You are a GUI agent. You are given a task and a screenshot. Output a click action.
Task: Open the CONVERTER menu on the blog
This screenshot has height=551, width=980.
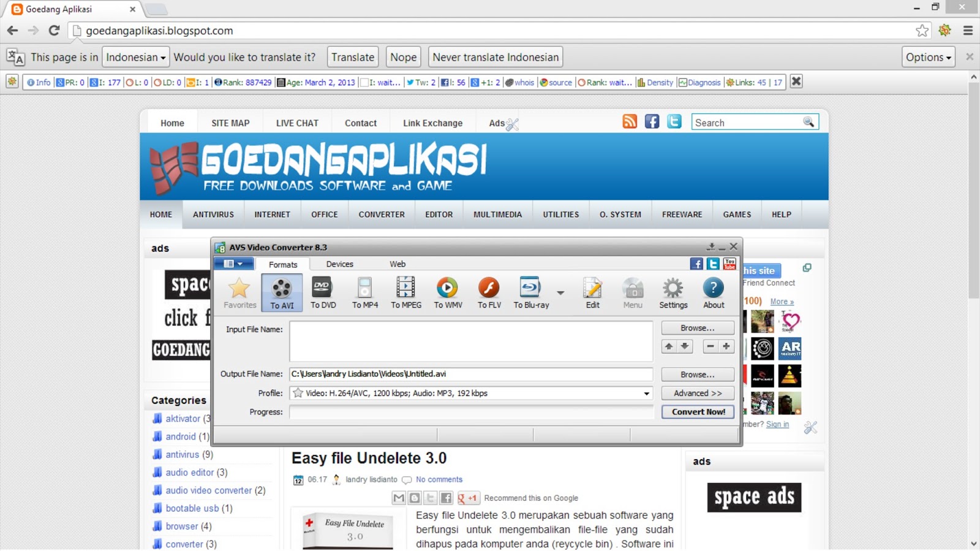pyautogui.click(x=382, y=215)
